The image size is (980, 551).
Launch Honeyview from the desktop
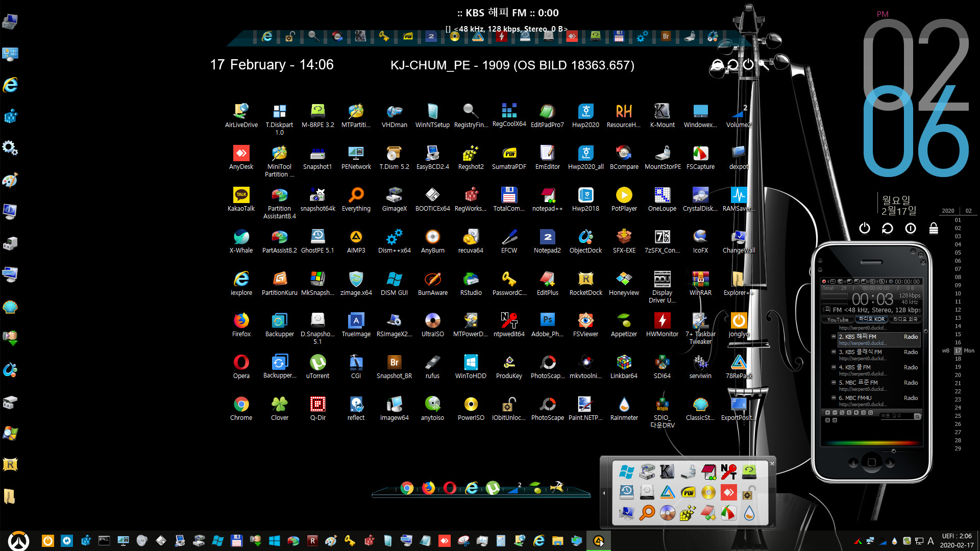point(624,283)
